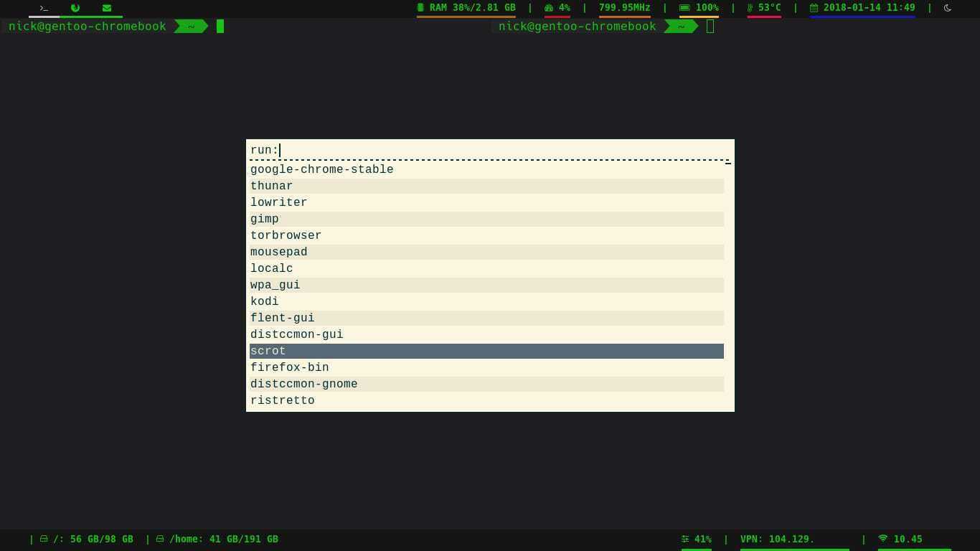The width and height of the screenshot is (980, 551).
Task: Click the /: 56 GB/98 GB disk usage
Action: [93, 539]
